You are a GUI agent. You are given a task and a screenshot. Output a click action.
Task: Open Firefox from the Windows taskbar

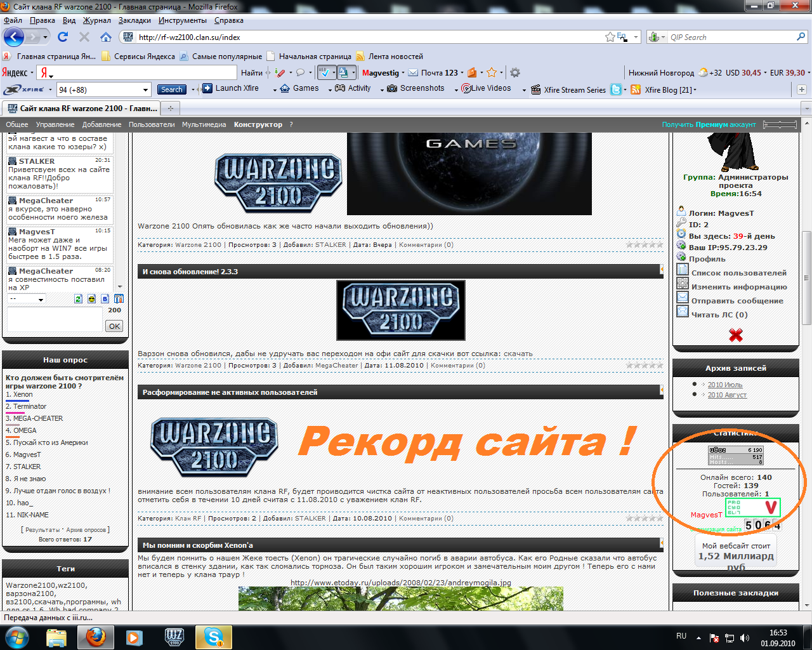pyautogui.click(x=96, y=637)
